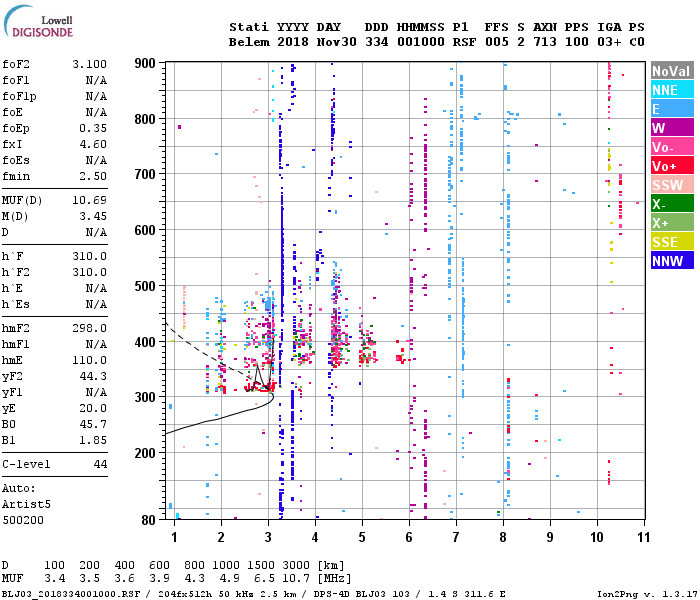Click the 900 km height axis label
The width and height of the screenshot is (700, 600).
[x=145, y=63]
